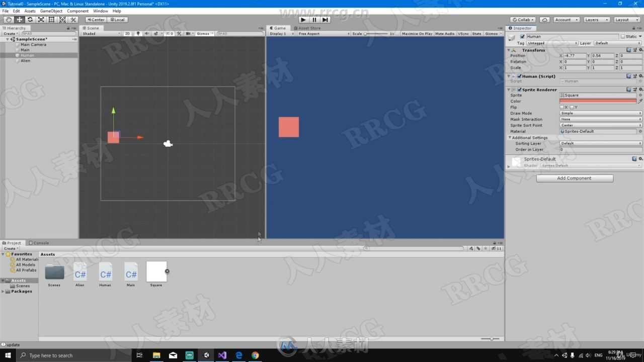Open the Sprite Sort Point dropdown

tap(601, 125)
